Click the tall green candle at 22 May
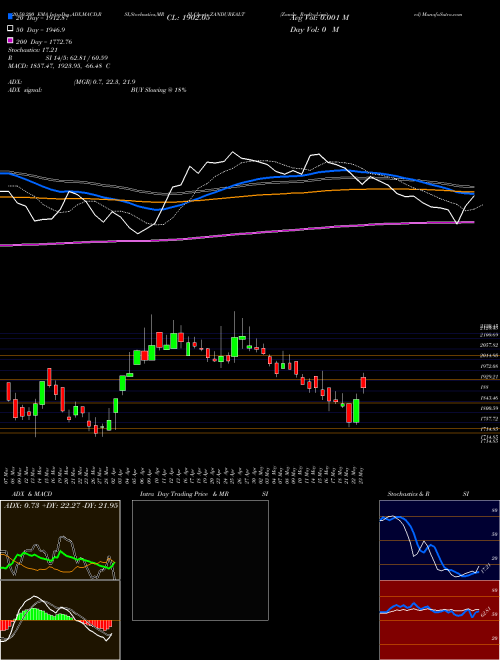The width and height of the screenshot is (500, 660). [356, 411]
